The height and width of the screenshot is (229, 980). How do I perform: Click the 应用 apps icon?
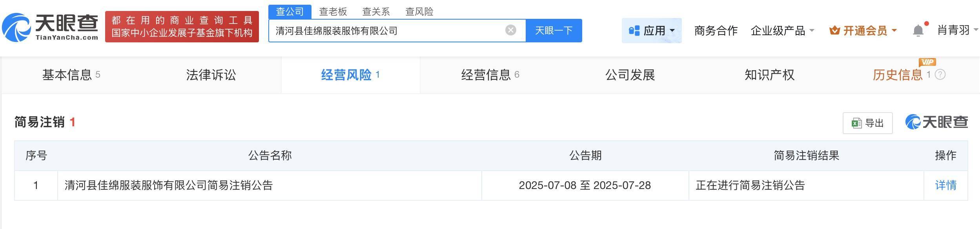coord(634,30)
